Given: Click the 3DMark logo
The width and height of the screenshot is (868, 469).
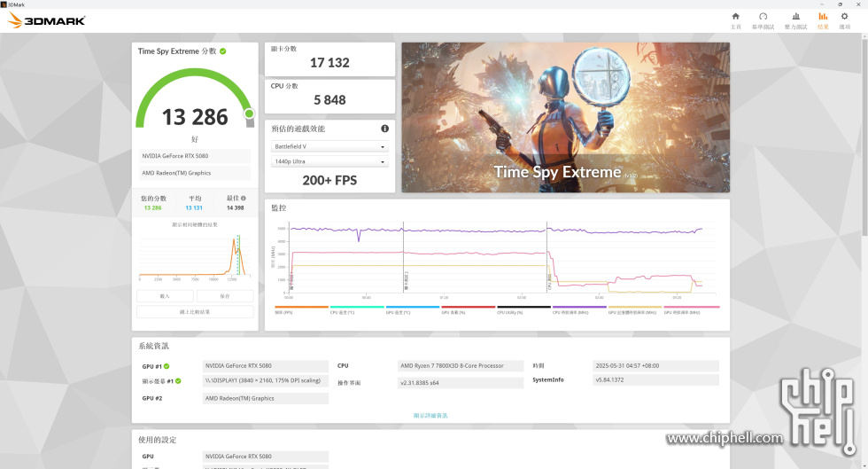Looking at the screenshot, I should pyautogui.click(x=46, y=20).
